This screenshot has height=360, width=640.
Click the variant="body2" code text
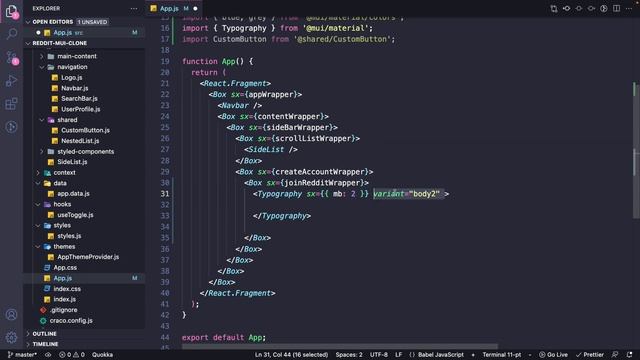click(407, 194)
